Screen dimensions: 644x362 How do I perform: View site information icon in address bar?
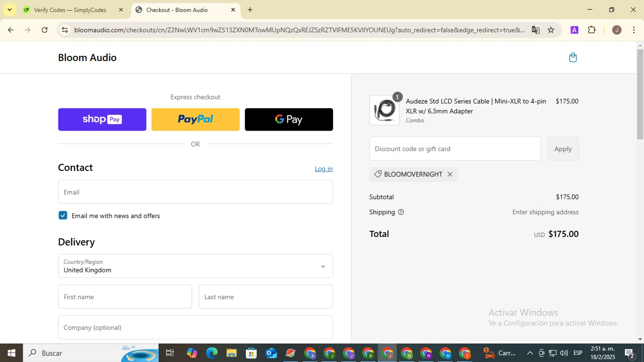point(65,30)
